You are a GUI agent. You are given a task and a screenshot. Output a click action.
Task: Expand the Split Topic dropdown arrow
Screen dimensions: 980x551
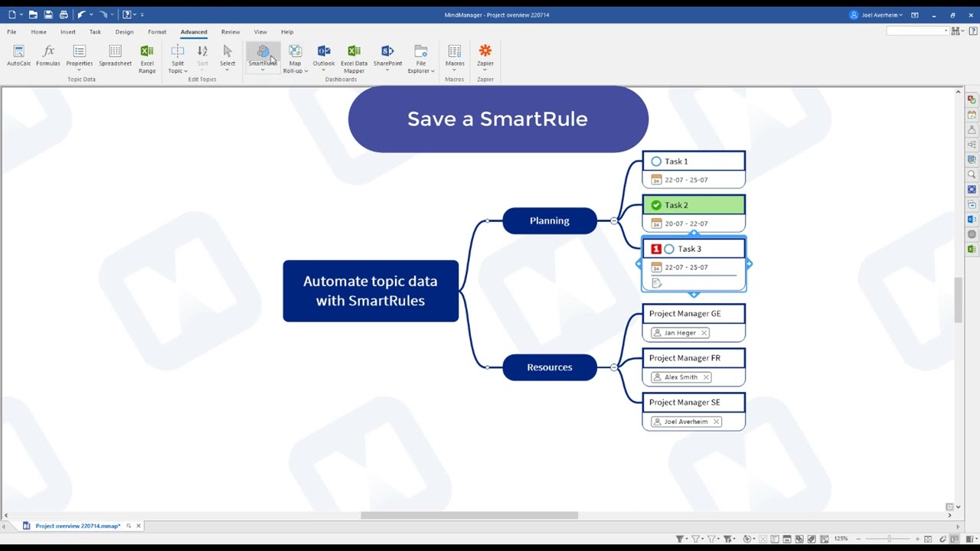point(185,71)
